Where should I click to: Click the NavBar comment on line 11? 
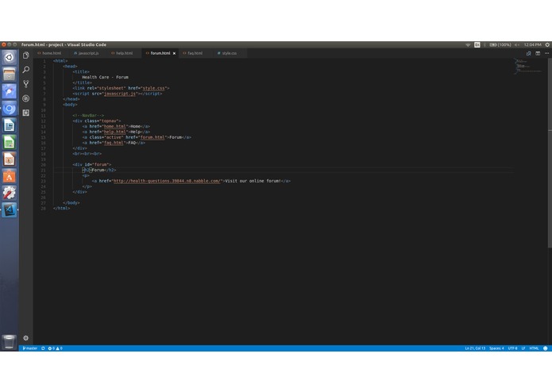pyautogui.click(x=88, y=115)
